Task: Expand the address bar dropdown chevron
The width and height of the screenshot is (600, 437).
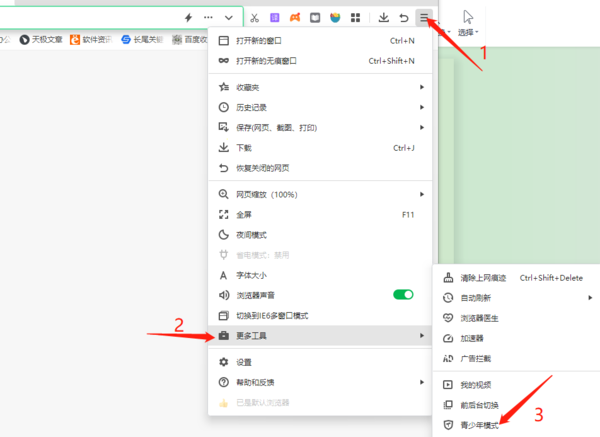Action: pos(230,18)
